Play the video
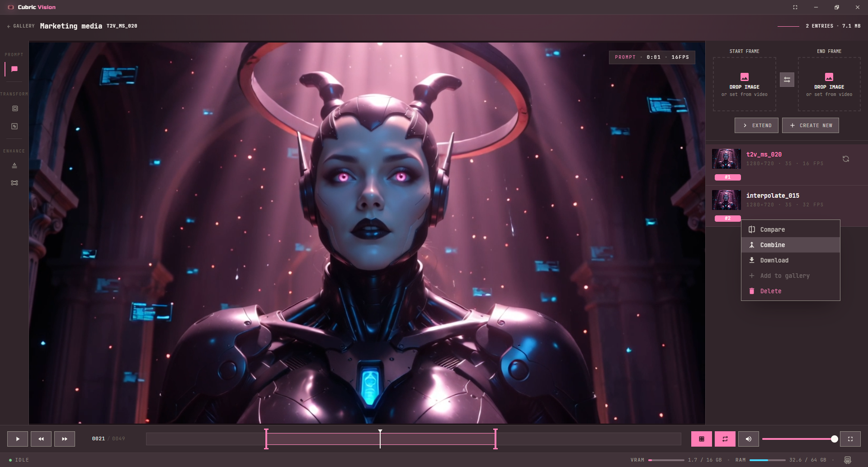 (18, 439)
